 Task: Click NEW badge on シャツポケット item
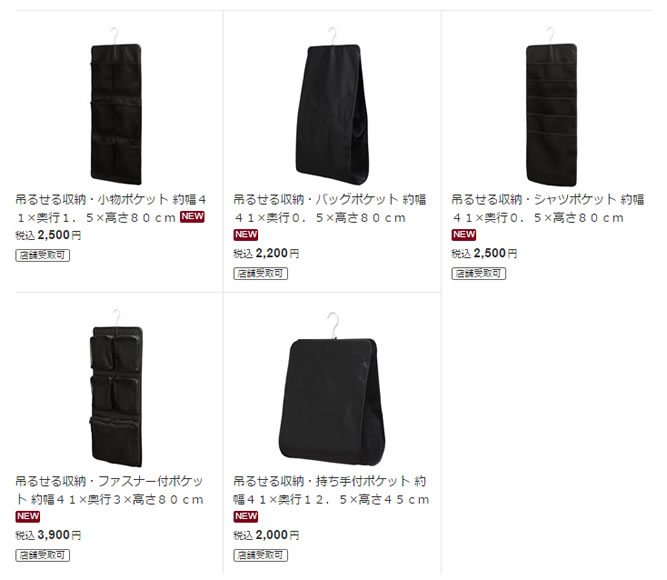(x=464, y=235)
